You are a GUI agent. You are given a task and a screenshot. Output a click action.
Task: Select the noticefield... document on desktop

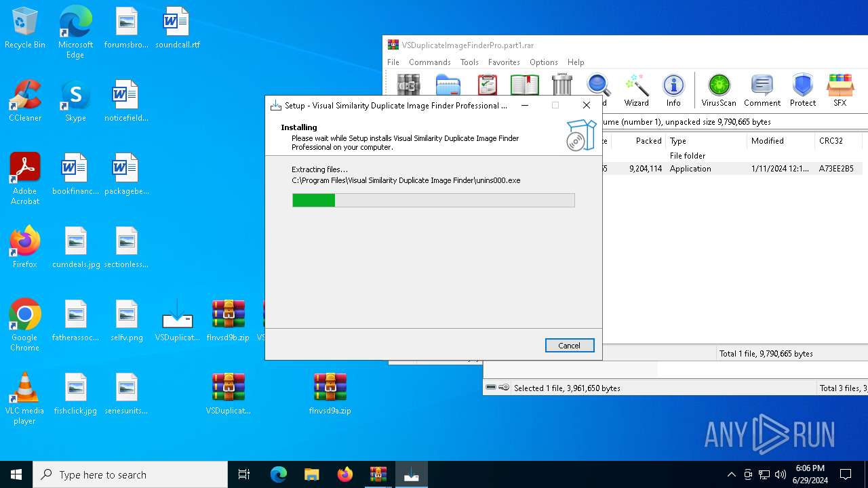tap(127, 101)
